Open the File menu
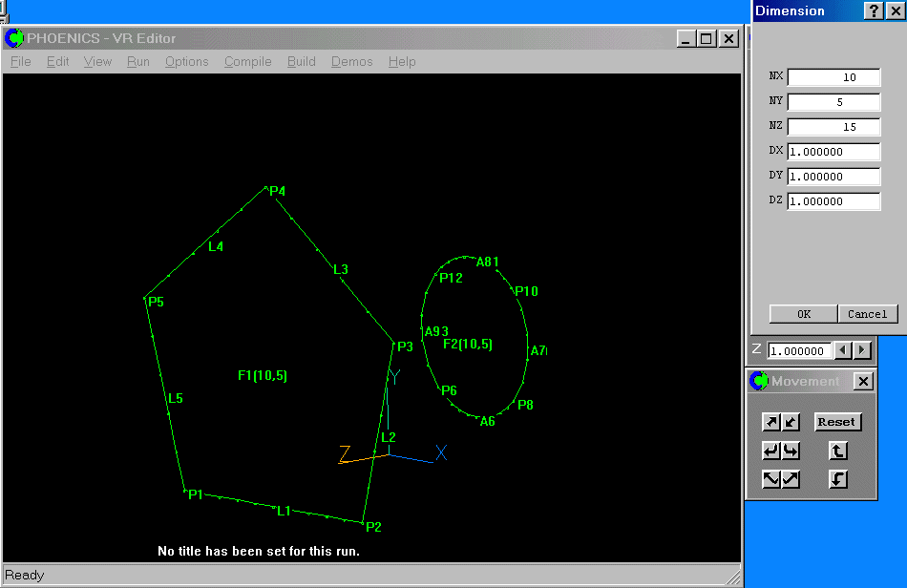This screenshot has width=907, height=588. coord(20,61)
